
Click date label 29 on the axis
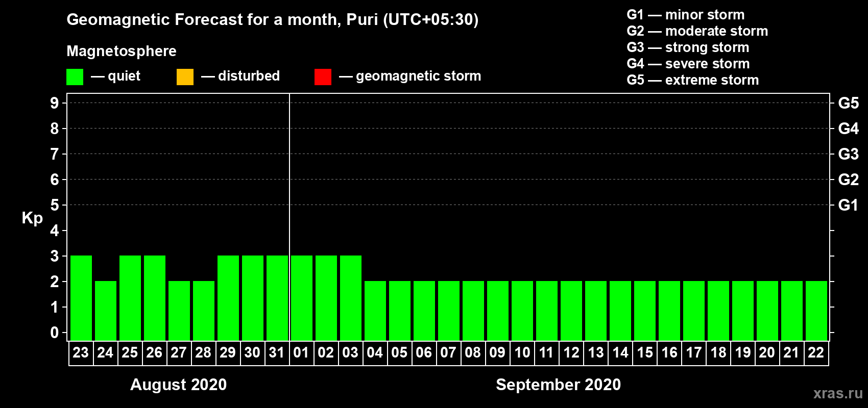[x=228, y=353]
